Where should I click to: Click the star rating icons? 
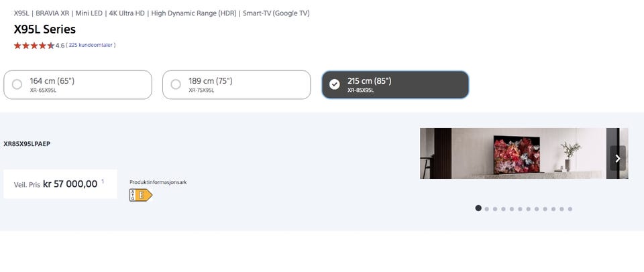point(34,46)
